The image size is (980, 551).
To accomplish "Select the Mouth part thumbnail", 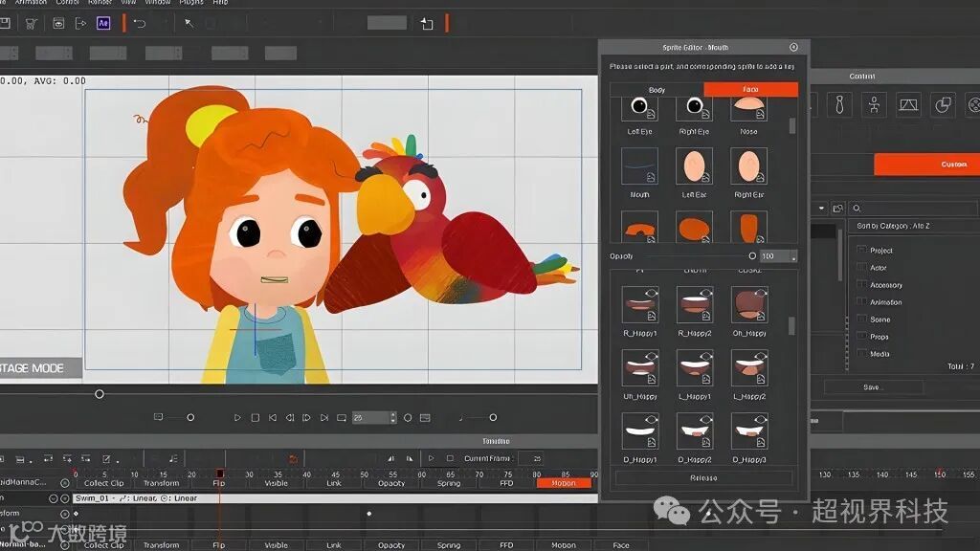I will tap(639, 166).
